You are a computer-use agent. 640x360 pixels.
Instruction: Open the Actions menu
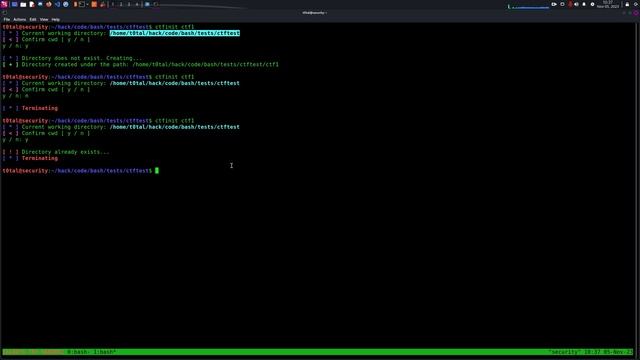click(19, 19)
